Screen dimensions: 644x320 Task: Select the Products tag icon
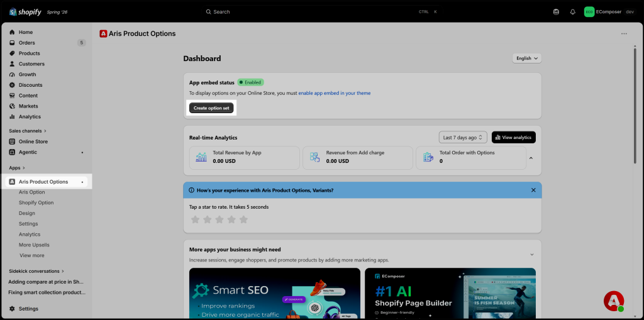click(12, 53)
